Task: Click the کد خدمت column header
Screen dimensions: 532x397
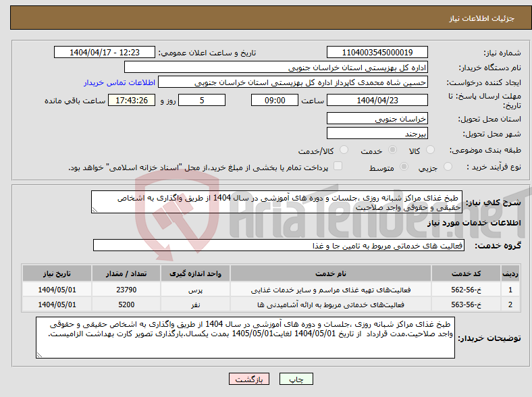Action: coord(467,273)
